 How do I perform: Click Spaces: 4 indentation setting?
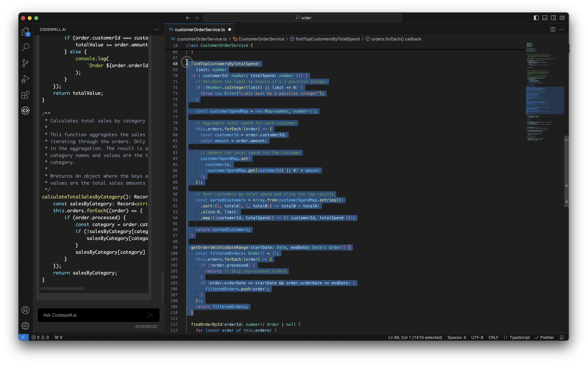456,338
